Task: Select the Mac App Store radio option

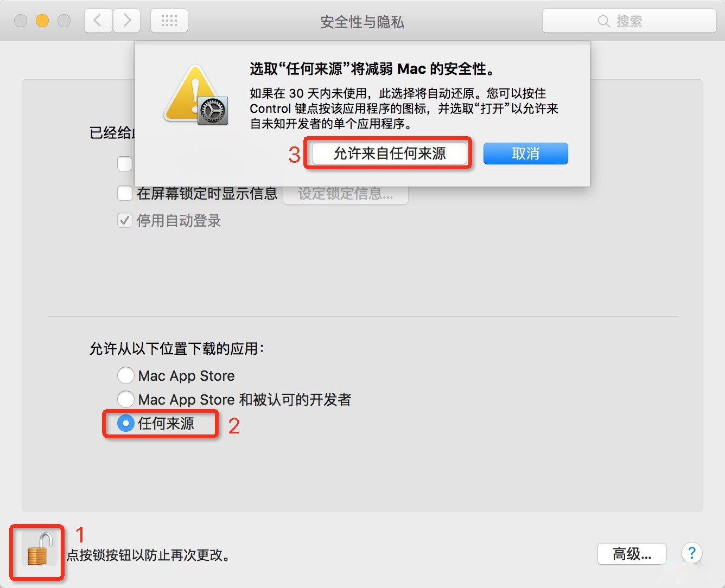Action: [126, 375]
